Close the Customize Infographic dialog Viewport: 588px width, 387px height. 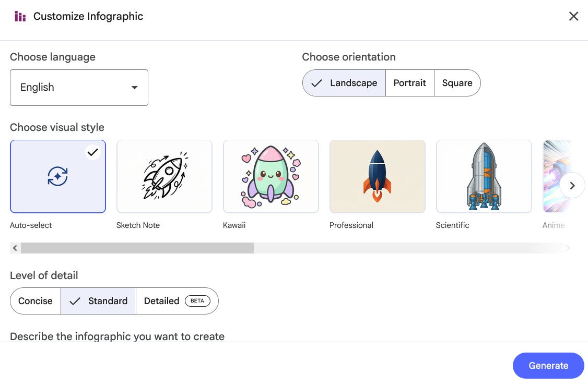click(573, 16)
